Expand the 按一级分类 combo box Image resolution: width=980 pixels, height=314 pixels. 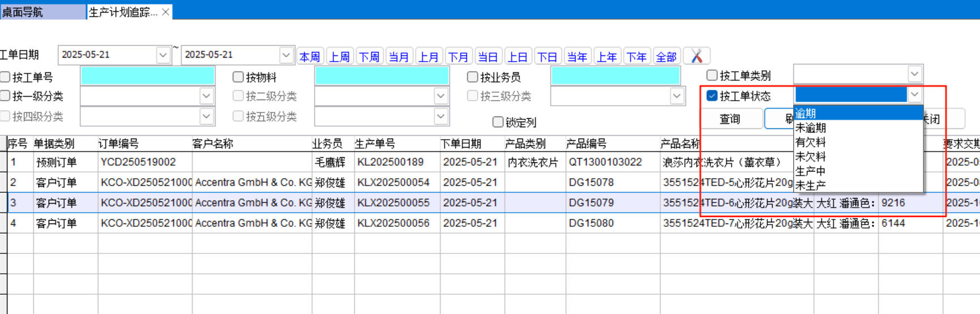pyautogui.click(x=206, y=96)
